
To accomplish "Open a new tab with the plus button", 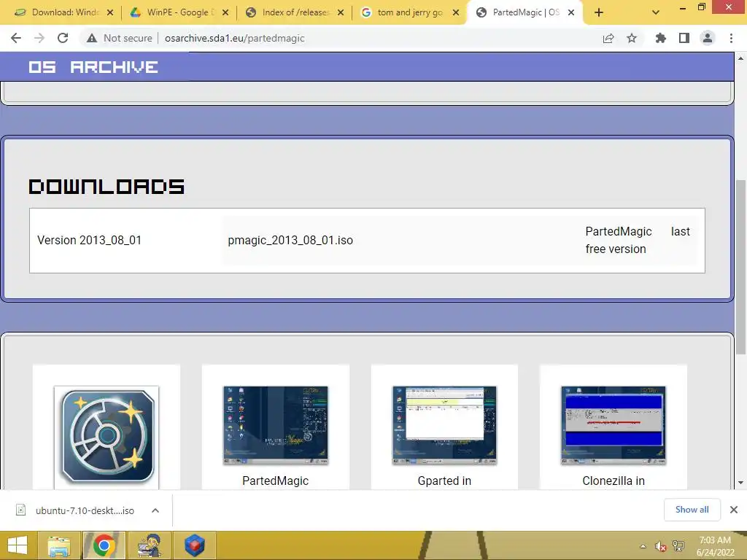I will click(599, 12).
